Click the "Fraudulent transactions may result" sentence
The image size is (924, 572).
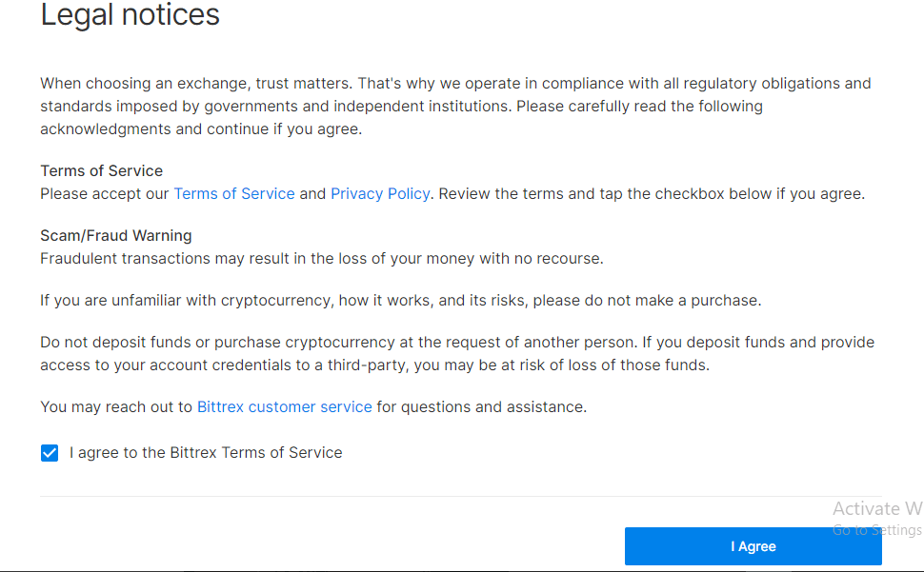(x=322, y=259)
